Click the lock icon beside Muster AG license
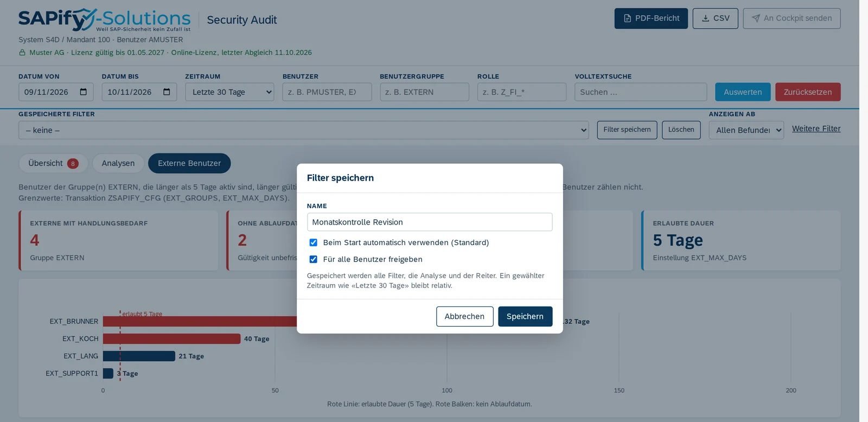This screenshot has height=422, width=868. point(22,53)
